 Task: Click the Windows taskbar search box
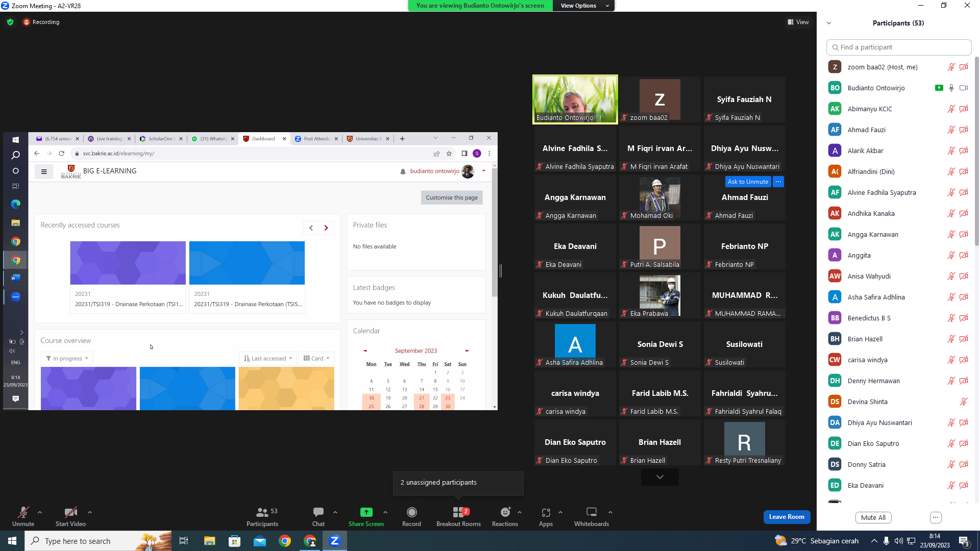[x=98, y=541]
